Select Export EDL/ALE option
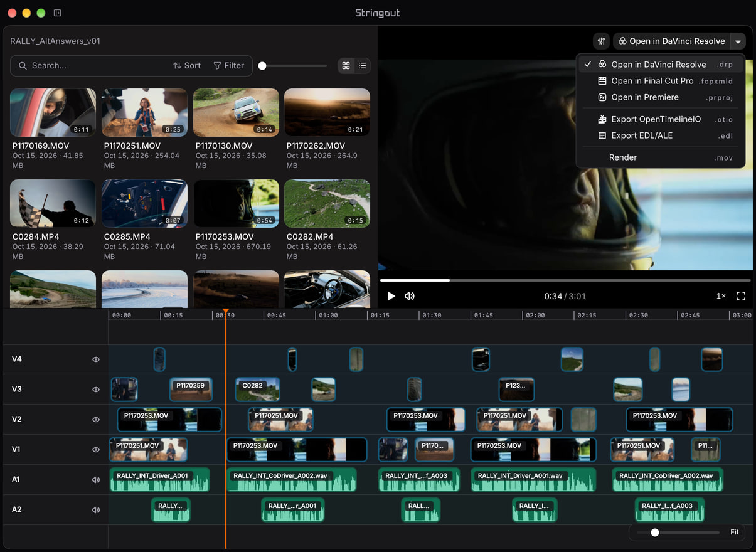The width and height of the screenshot is (756, 552). (660, 135)
